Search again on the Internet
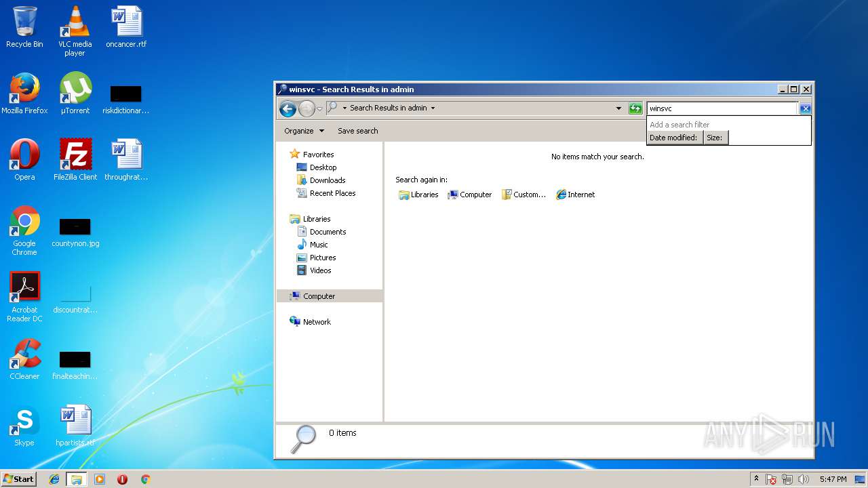The image size is (868, 488). click(x=575, y=195)
